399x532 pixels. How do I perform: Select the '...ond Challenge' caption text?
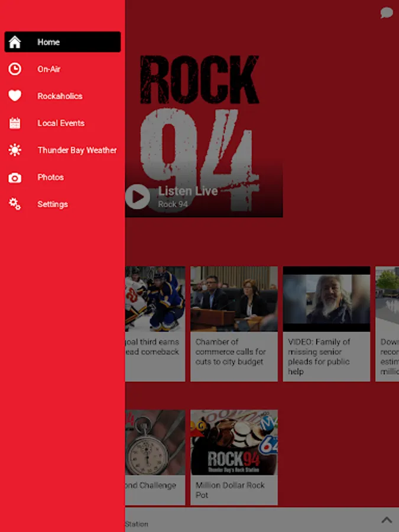click(151, 485)
